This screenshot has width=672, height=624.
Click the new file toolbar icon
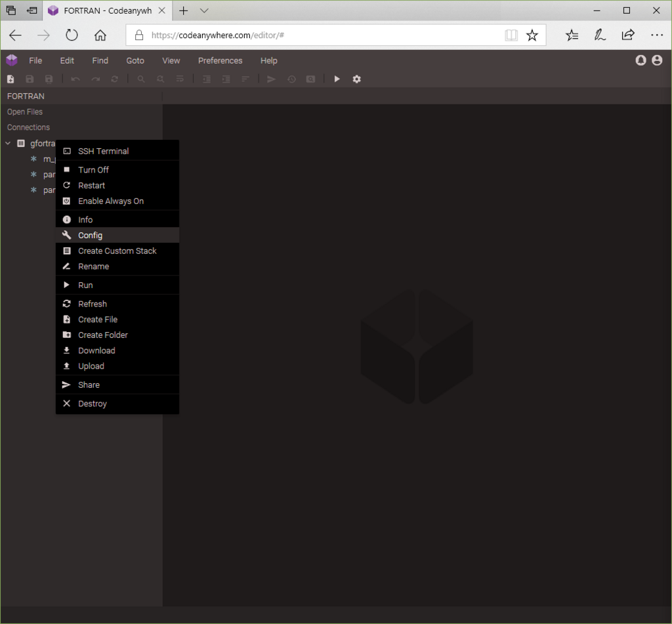click(x=10, y=79)
